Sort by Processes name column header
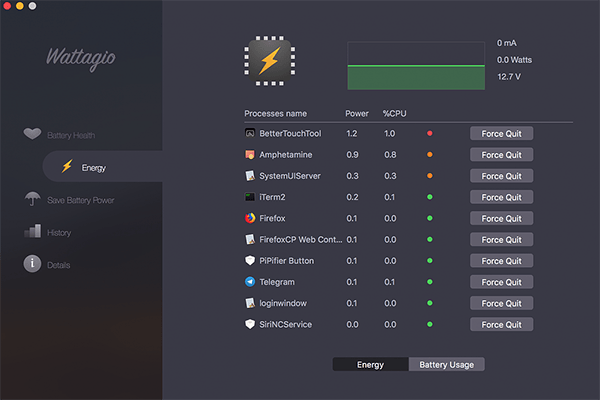The height and width of the screenshot is (400, 600). [276, 114]
